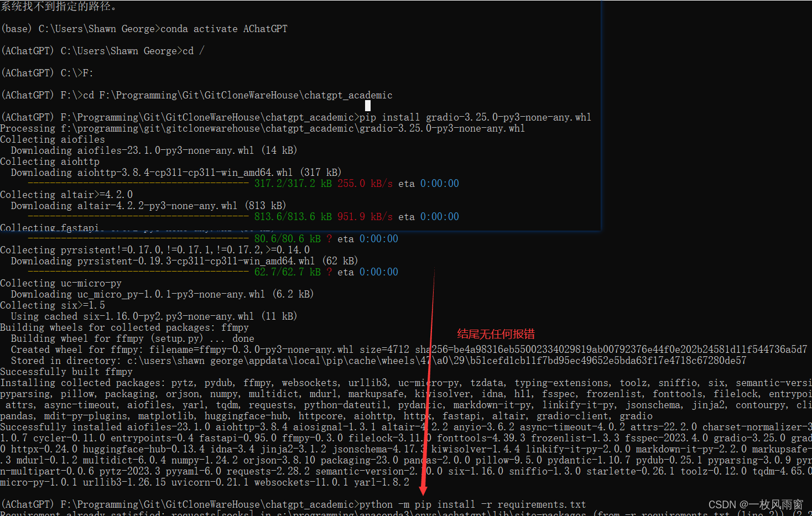Click 'Downloading pyrsistent-0.19.3' line
Screen dimensions: 812x516
coord(185,261)
